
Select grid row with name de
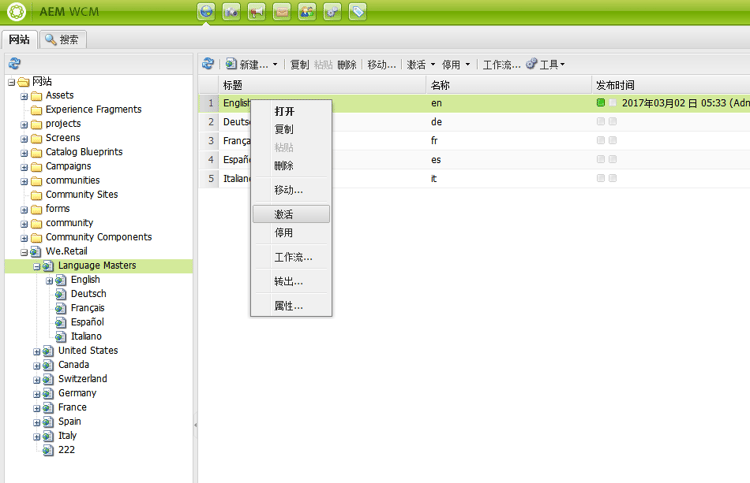click(x=474, y=122)
